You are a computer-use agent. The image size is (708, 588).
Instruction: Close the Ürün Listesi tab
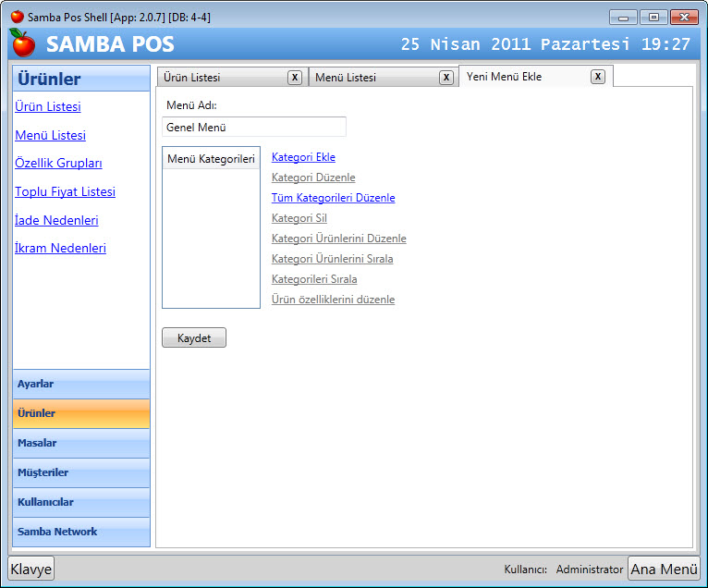coord(294,78)
